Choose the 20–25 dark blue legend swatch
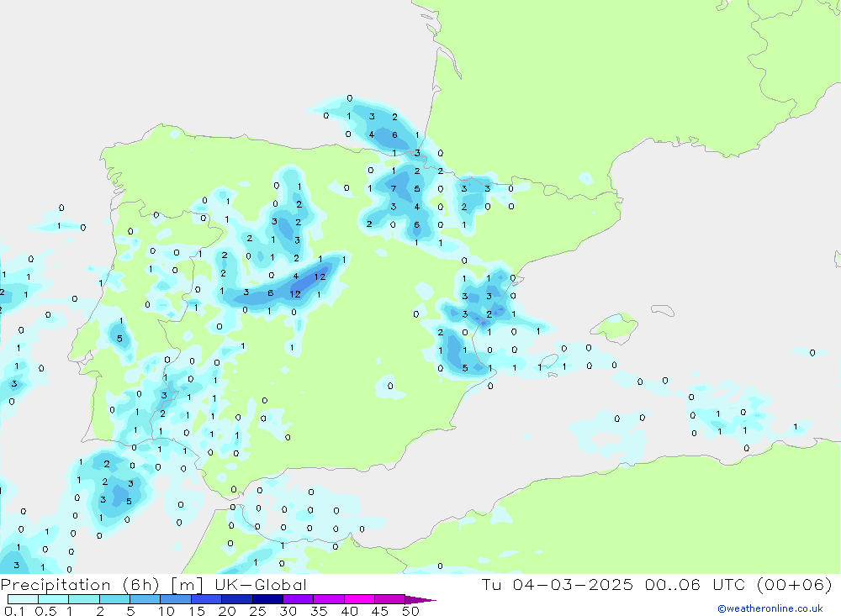 click(x=237, y=599)
